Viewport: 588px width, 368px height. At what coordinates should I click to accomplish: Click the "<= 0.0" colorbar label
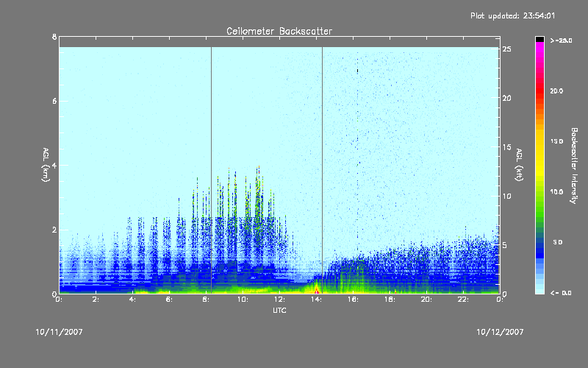pyautogui.click(x=561, y=293)
